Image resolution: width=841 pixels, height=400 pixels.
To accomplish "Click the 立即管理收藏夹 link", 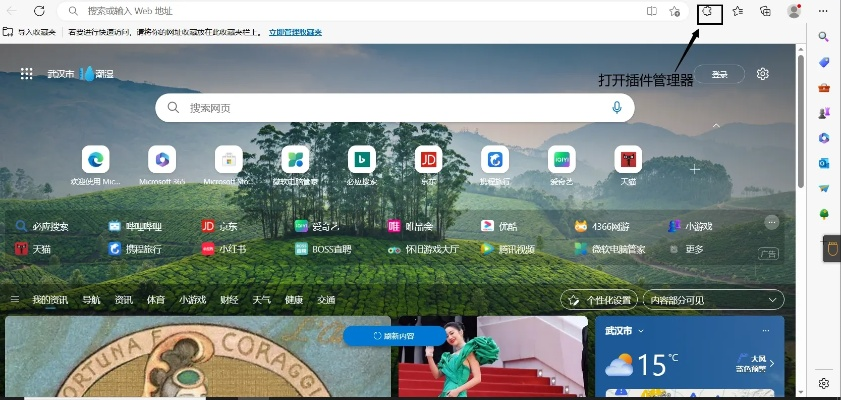I will pyautogui.click(x=295, y=32).
